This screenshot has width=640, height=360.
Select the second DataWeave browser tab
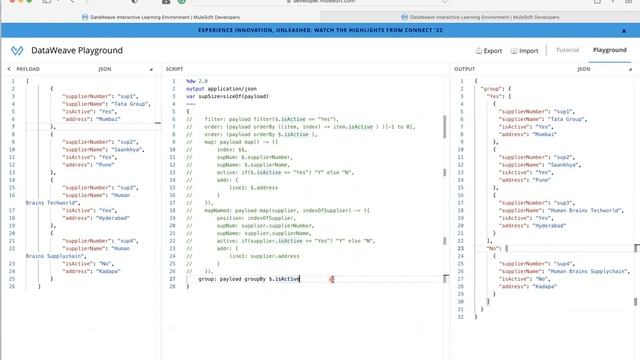480,17
